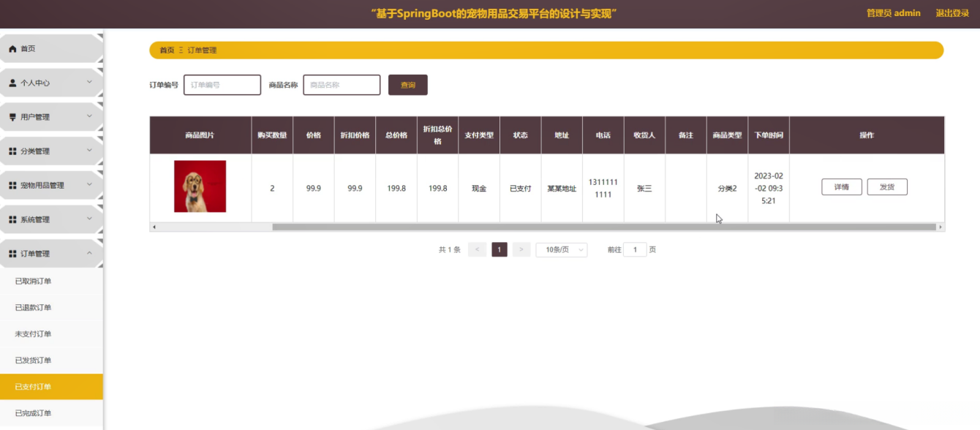Ship the order using the 发货 button

click(887, 186)
